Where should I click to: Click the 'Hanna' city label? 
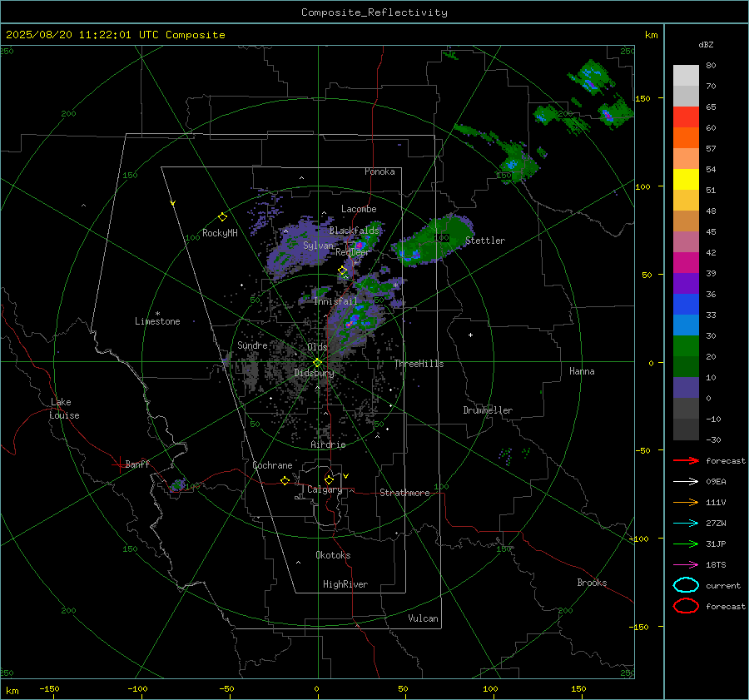pos(582,371)
